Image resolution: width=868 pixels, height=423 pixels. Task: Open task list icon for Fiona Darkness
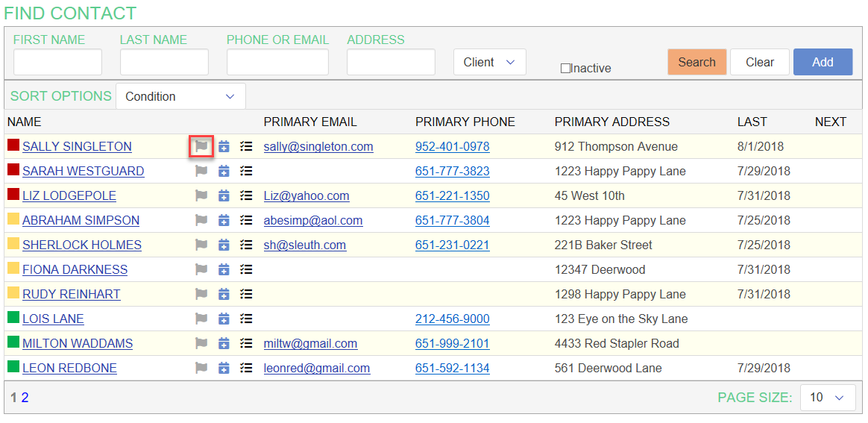[x=246, y=270]
